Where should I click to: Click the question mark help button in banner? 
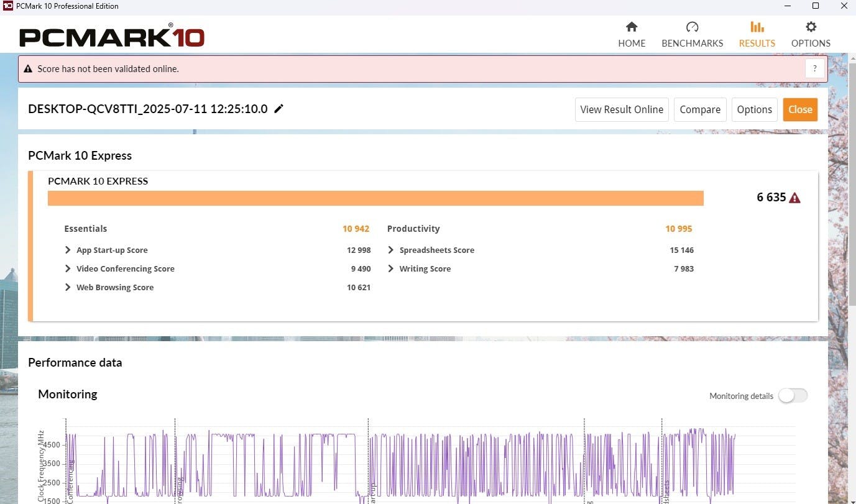814,69
